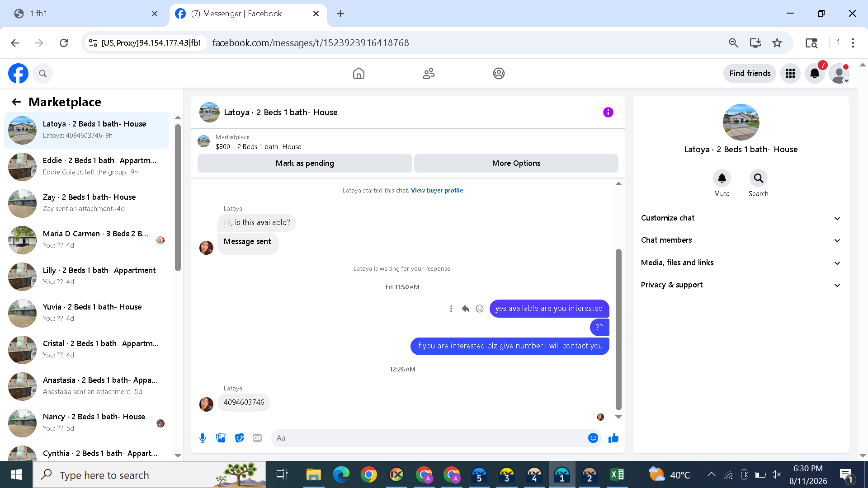React to 'yes available' message with emoji
This screenshot has width=868, height=488.
(x=480, y=309)
